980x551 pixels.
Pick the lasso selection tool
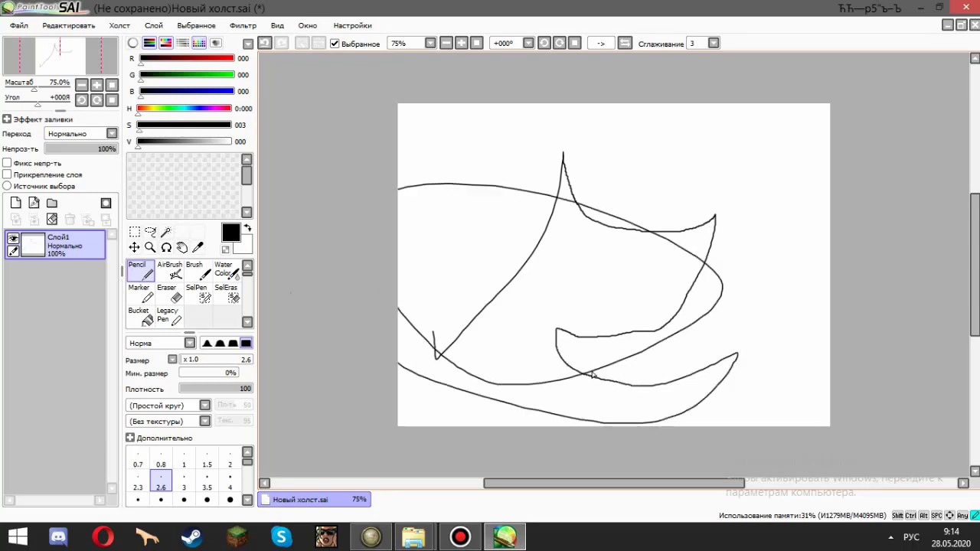pyautogui.click(x=150, y=232)
